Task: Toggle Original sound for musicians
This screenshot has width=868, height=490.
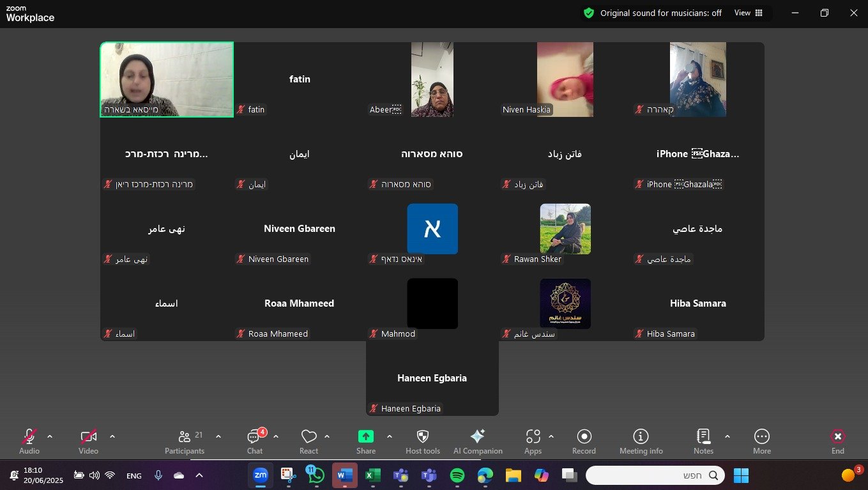Action: [x=653, y=13]
